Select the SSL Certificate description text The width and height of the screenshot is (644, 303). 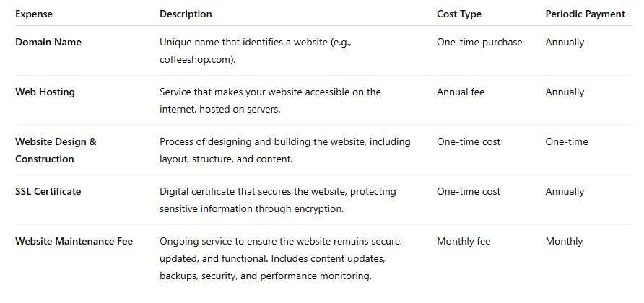(278, 200)
